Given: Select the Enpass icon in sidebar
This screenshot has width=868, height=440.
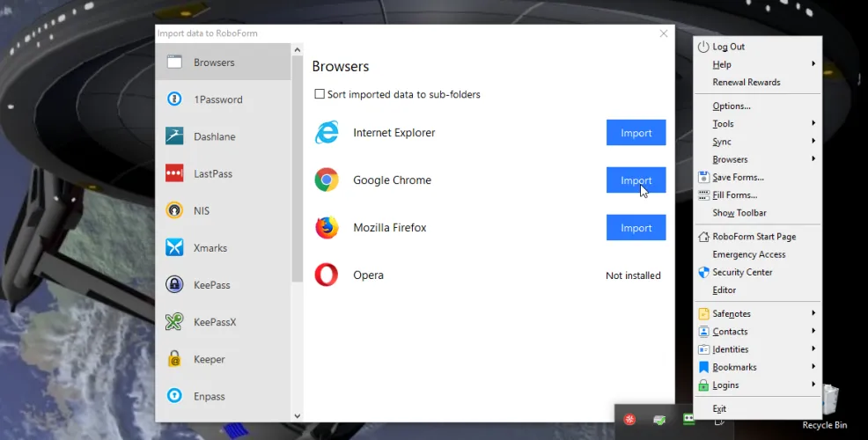Looking at the screenshot, I should click(174, 396).
